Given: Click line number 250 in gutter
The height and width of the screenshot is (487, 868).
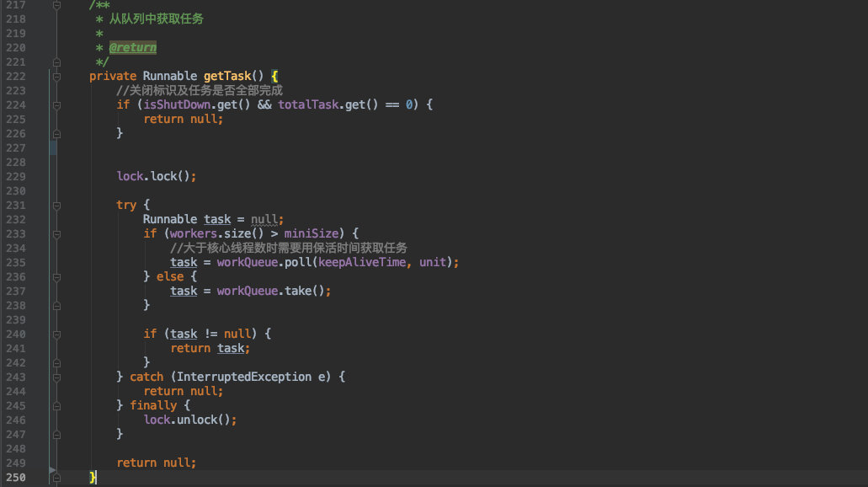Looking at the screenshot, I should pyautogui.click(x=15, y=478).
